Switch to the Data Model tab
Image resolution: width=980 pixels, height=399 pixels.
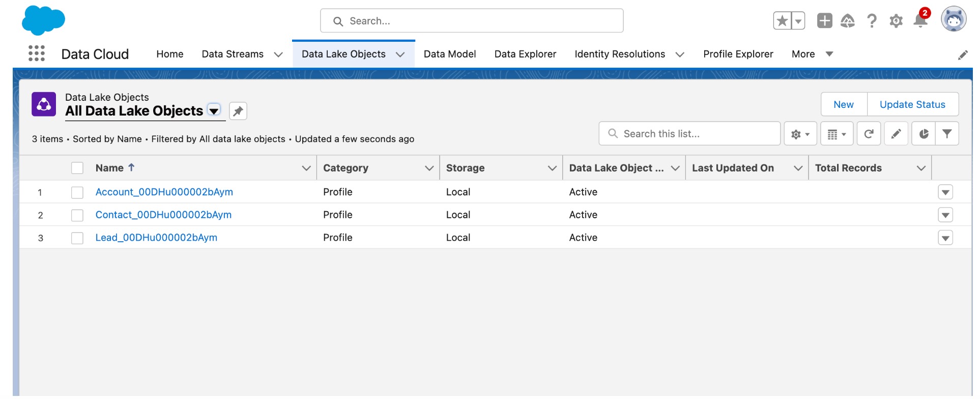tap(450, 54)
